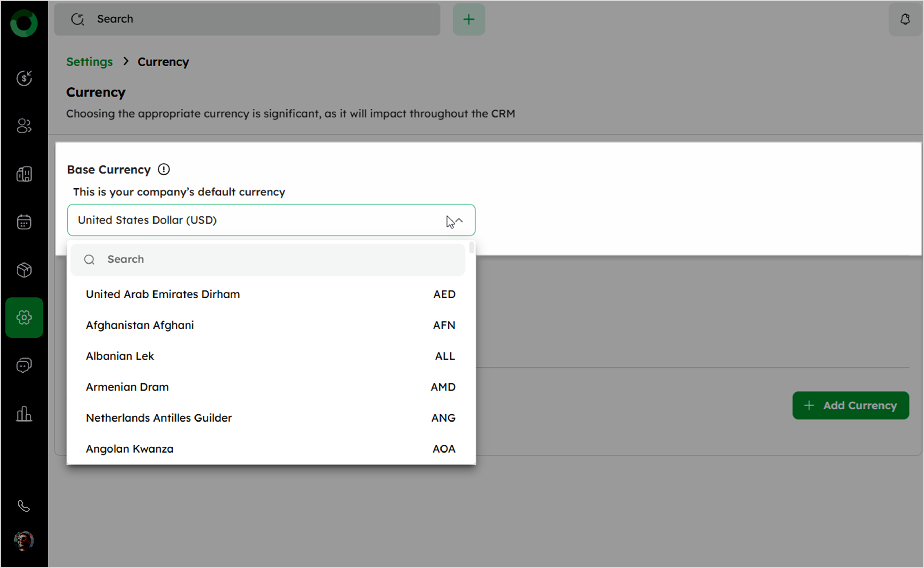Screen dimensions: 924x568
Task: Click the deals dollar icon in sidebar
Action: pos(24,78)
